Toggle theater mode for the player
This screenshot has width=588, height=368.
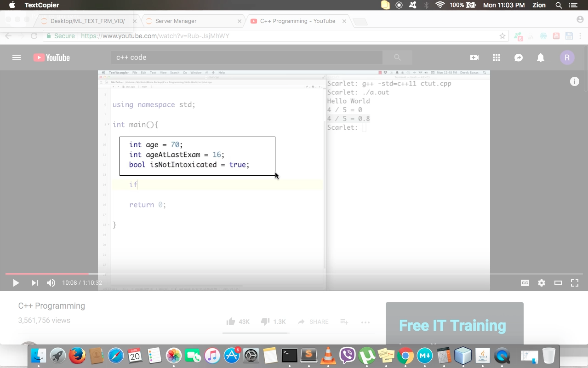point(558,283)
